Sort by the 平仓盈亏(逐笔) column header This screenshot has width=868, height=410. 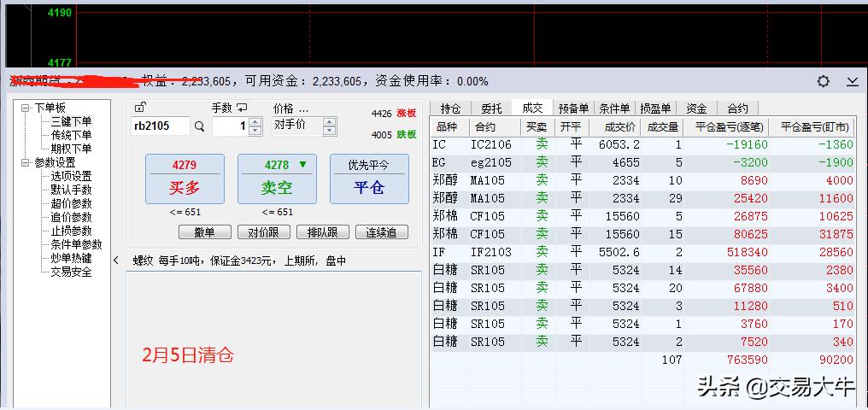pyautogui.click(x=725, y=126)
